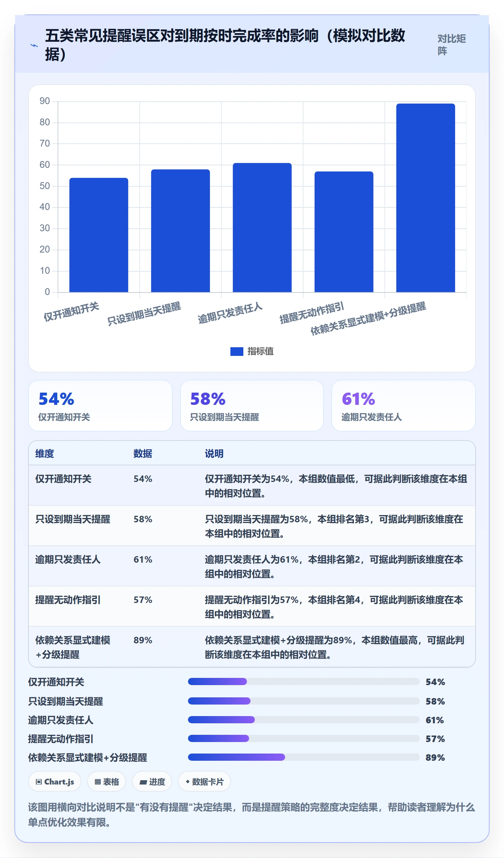The height and width of the screenshot is (858, 504).
Task: Click the grid icon in 表格 chip
Action: [x=98, y=782]
